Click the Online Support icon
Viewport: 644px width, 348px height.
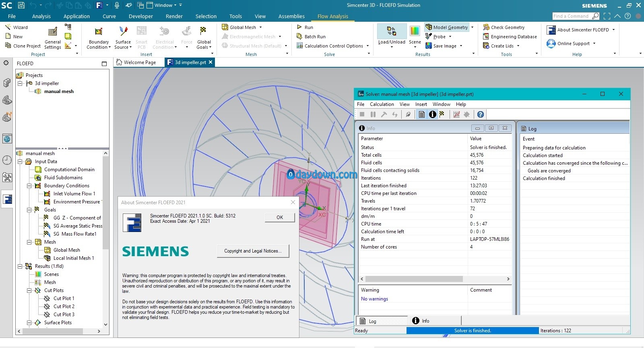pos(551,43)
